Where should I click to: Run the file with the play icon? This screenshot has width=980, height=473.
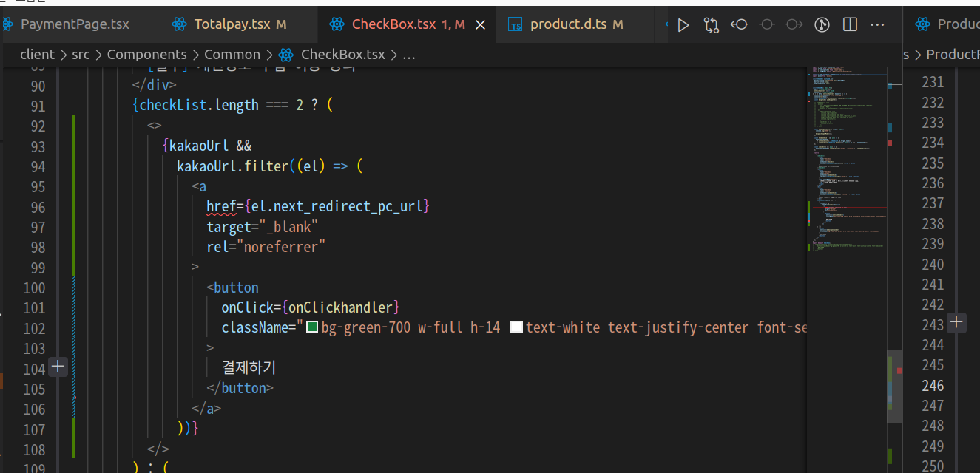tap(683, 25)
